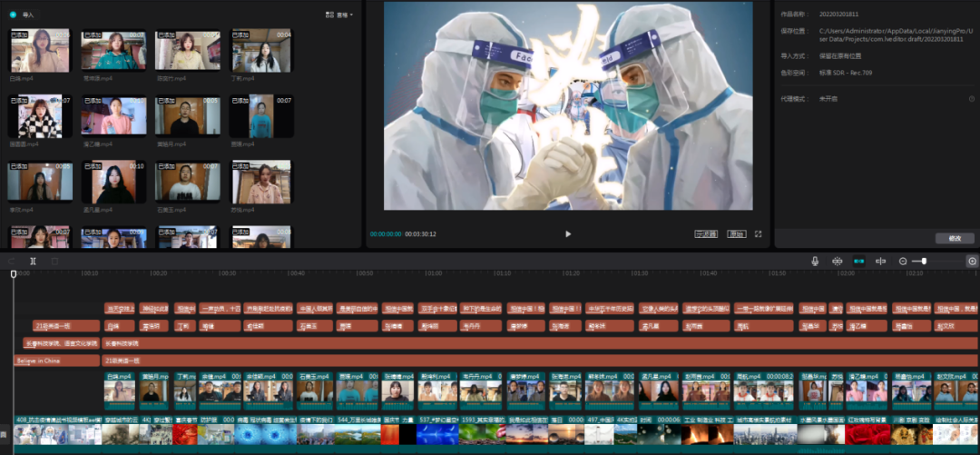Click the zoom-out magnifier on the timeline
Viewport: 980px width, 455px height.
pyautogui.click(x=903, y=261)
